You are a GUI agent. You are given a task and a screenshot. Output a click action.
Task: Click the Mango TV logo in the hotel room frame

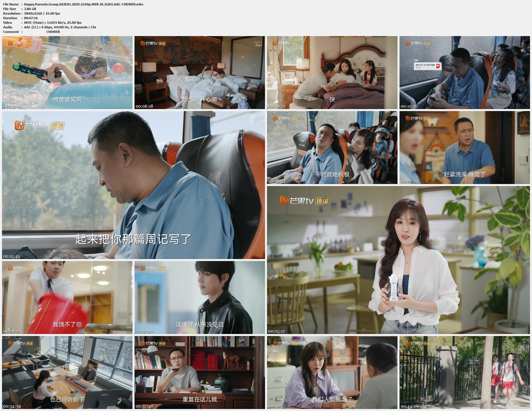[153, 43]
